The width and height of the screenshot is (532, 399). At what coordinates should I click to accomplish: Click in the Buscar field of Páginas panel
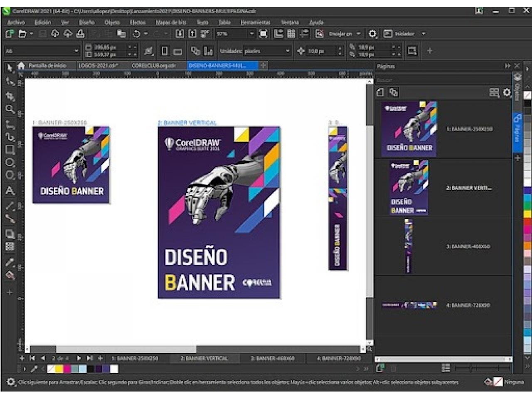[x=443, y=80]
